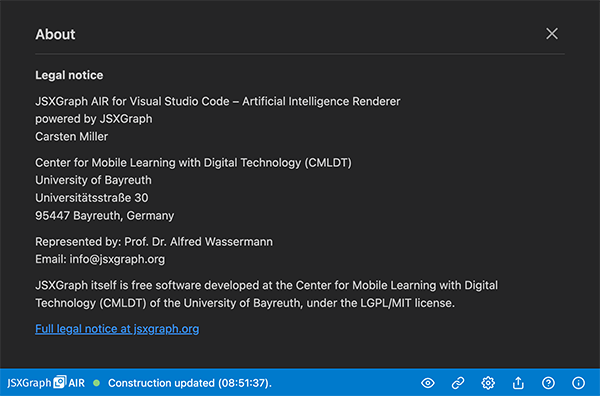
Task: Toggle the eye preview icon
Action: click(x=428, y=383)
